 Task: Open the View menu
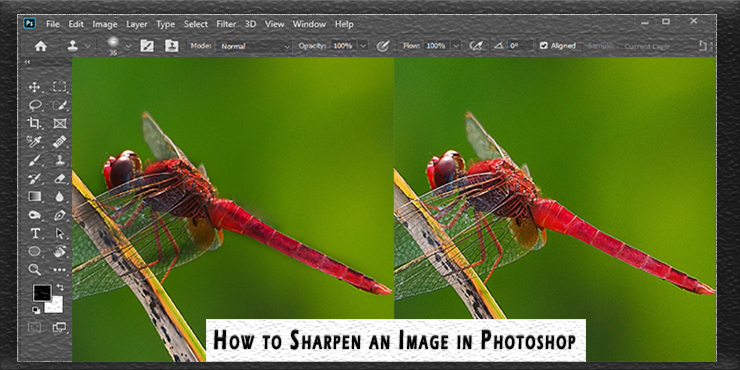[274, 24]
